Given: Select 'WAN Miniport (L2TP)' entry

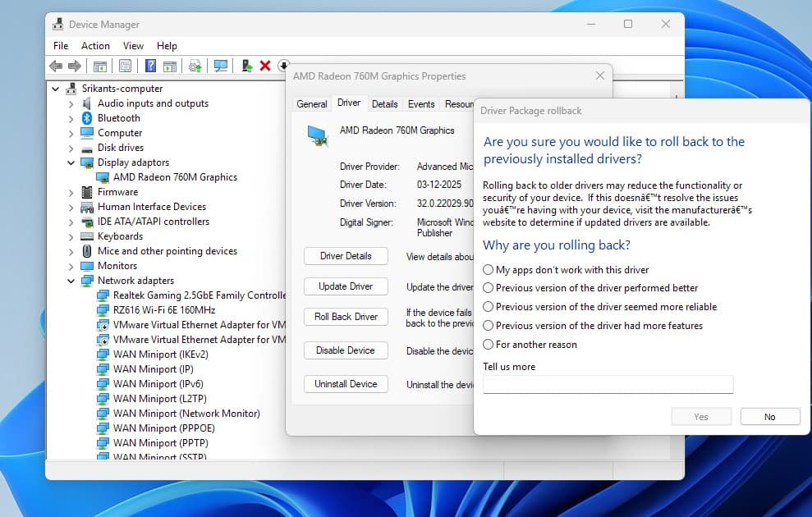Looking at the screenshot, I should (159, 399).
